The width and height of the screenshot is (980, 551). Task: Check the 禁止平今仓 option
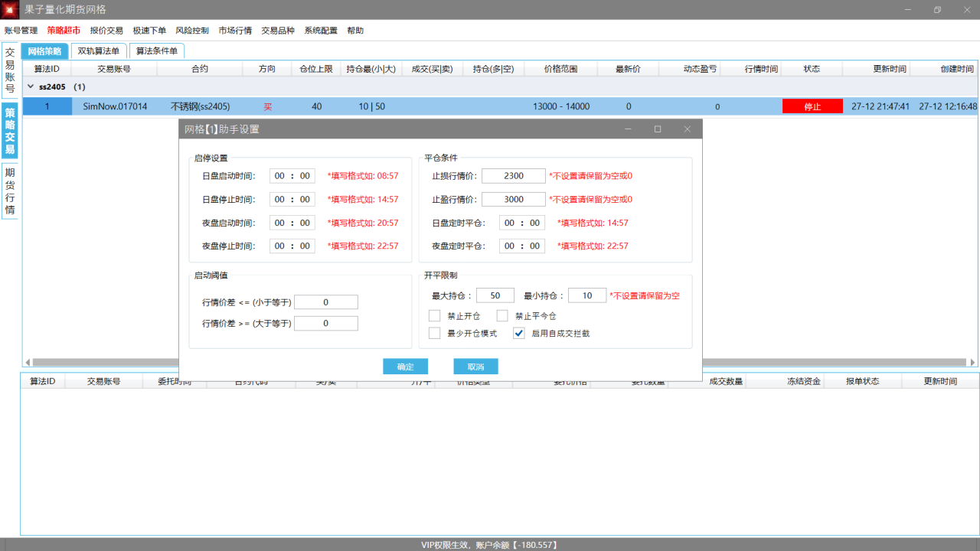502,315
